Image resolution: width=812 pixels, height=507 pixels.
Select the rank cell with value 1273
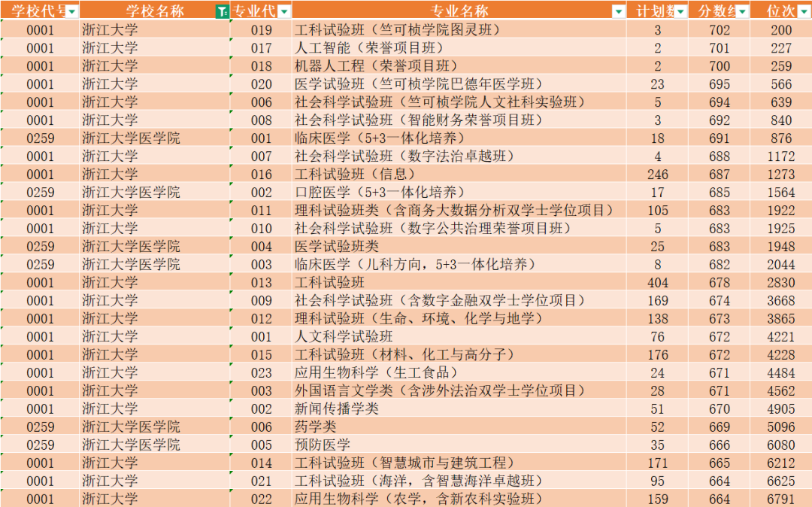(781, 175)
